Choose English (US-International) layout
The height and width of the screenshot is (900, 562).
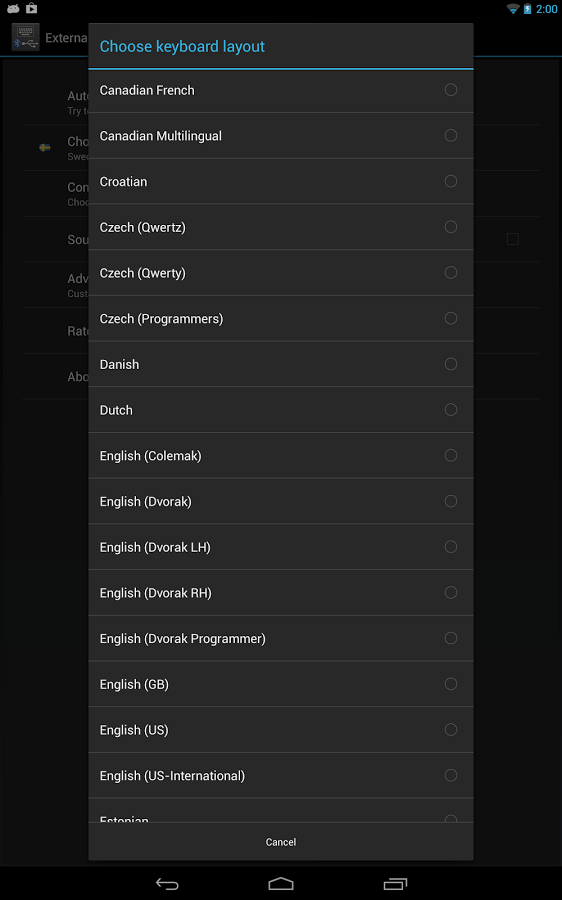[x=281, y=775]
